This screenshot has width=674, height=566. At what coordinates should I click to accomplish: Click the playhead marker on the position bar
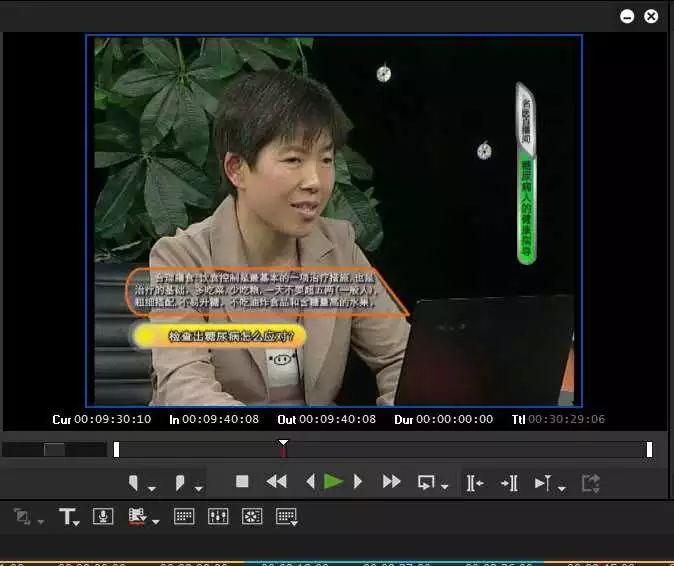283,448
